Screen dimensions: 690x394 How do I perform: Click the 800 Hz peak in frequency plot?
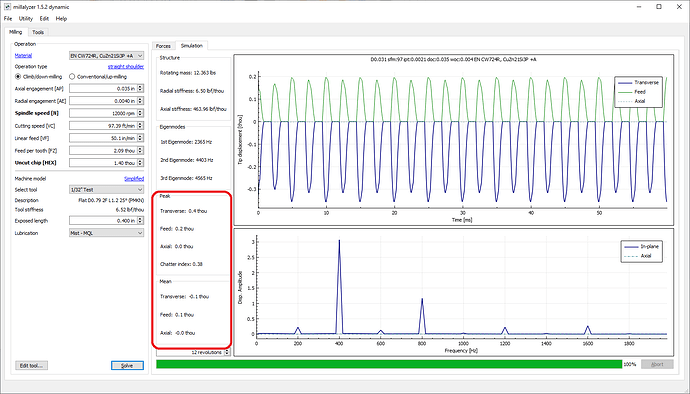422,315
